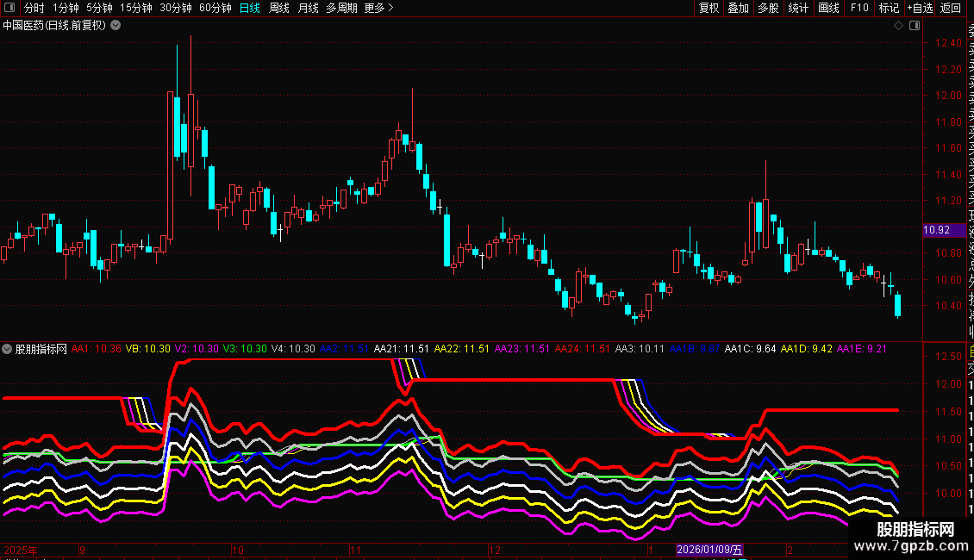Screen dimensions: 974x560
Task: Open the dropdown next to 中国医药 title
Action: click(x=116, y=26)
